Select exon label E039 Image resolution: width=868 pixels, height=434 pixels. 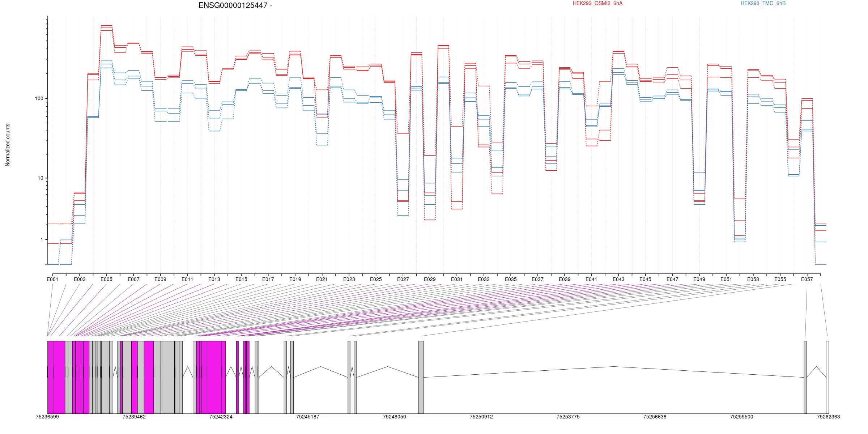click(x=565, y=279)
